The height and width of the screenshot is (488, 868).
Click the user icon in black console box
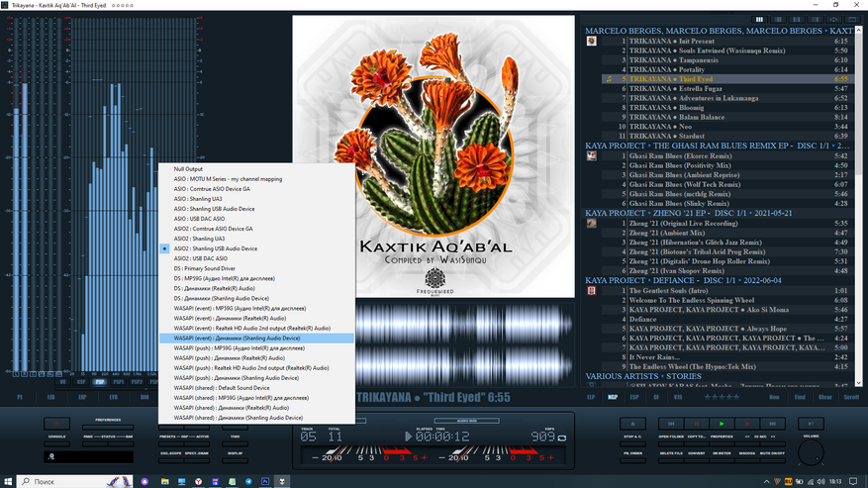tap(50, 456)
